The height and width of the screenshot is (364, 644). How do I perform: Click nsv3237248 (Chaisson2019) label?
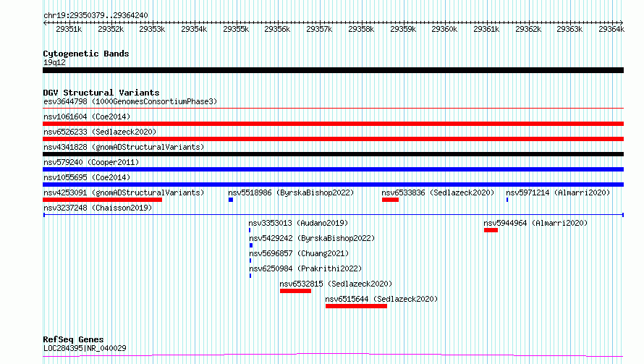point(98,208)
